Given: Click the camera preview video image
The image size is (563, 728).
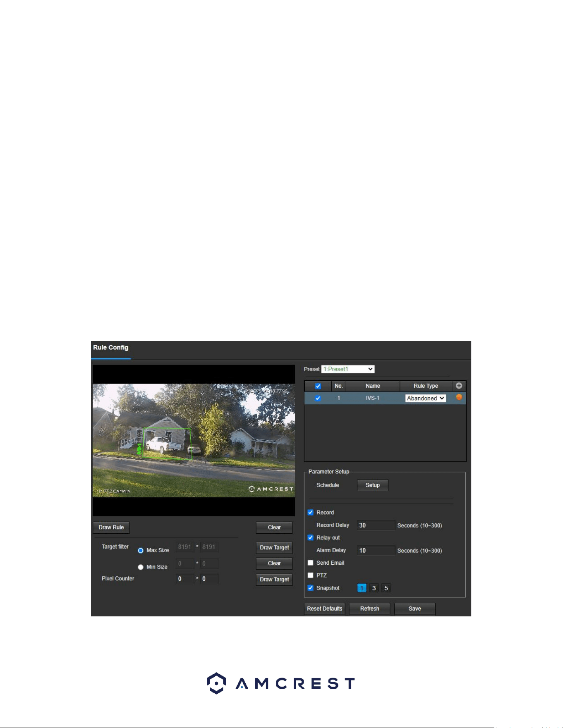Looking at the screenshot, I should click(x=194, y=440).
